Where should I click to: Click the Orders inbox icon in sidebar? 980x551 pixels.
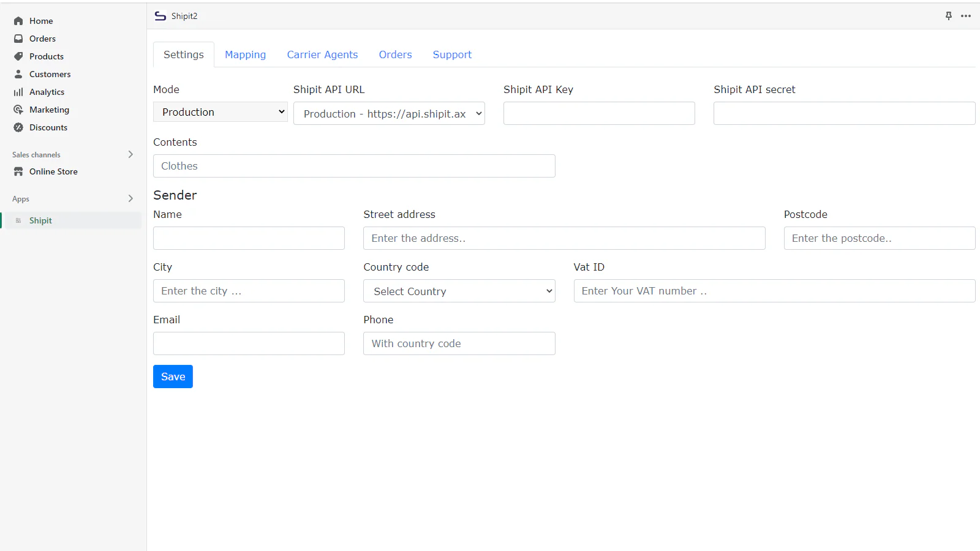(18, 39)
